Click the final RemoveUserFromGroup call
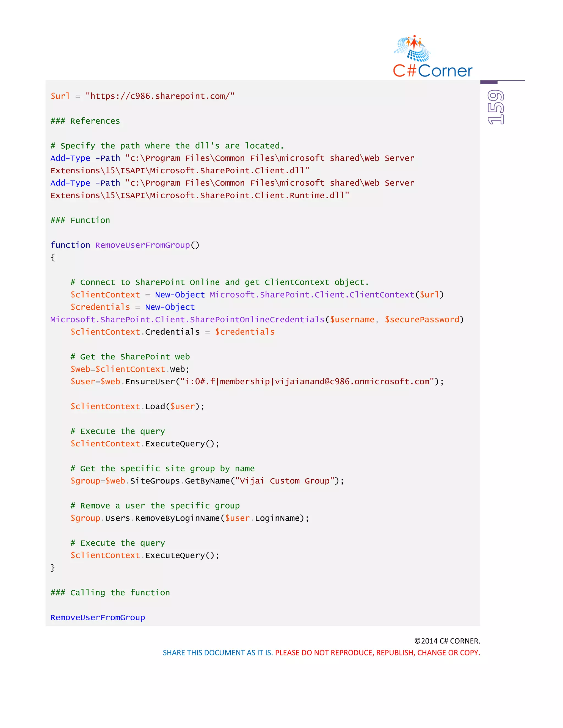Viewport: 563px width, 728px height. 98,617
